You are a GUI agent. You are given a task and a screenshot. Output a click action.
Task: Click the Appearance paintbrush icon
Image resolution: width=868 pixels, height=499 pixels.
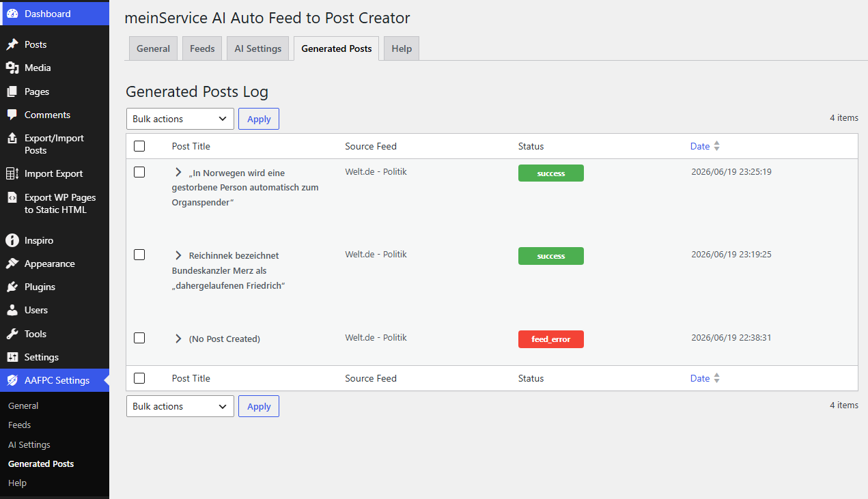click(x=12, y=263)
